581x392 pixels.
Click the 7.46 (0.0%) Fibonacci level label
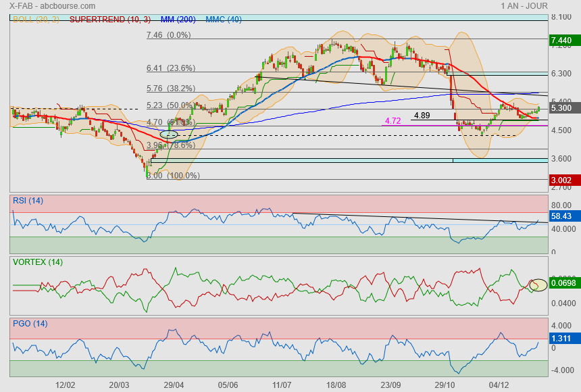tap(169, 35)
